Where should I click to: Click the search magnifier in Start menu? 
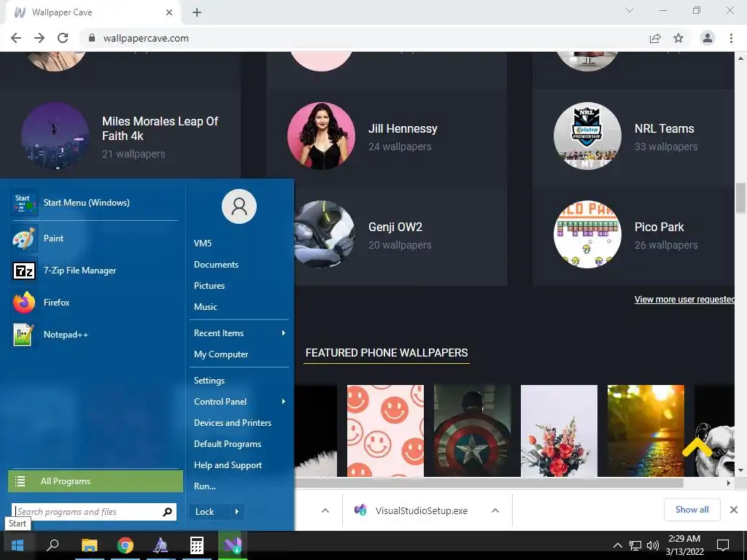(x=167, y=512)
